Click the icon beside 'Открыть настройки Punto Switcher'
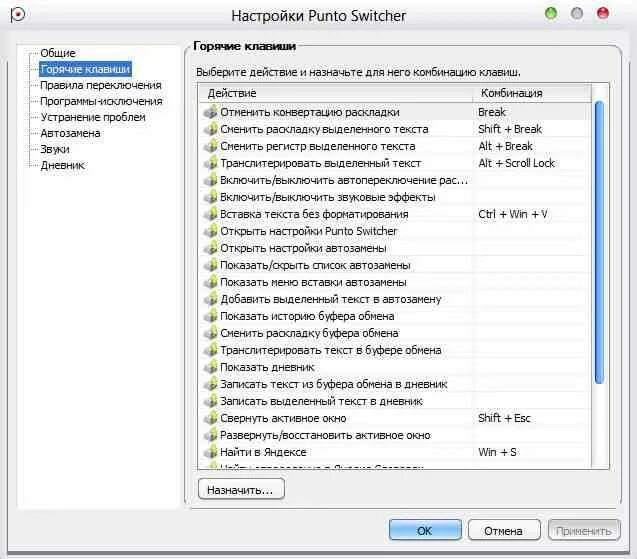Screen dimensions: 637x559 point(210,231)
